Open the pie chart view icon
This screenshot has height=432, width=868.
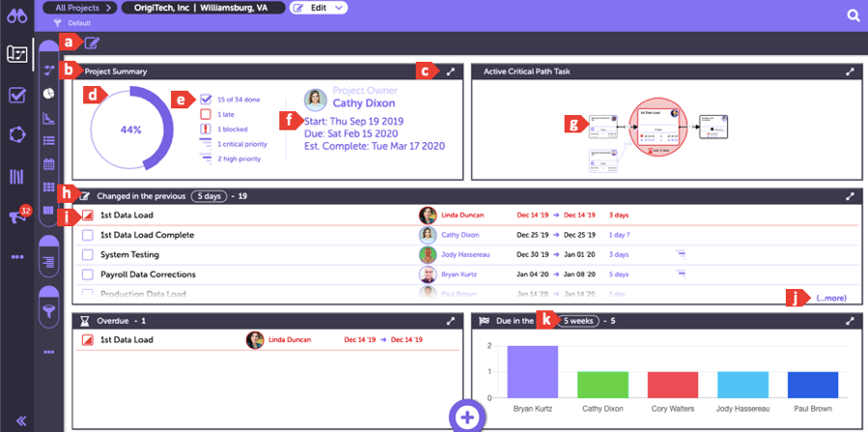[48, 94]
